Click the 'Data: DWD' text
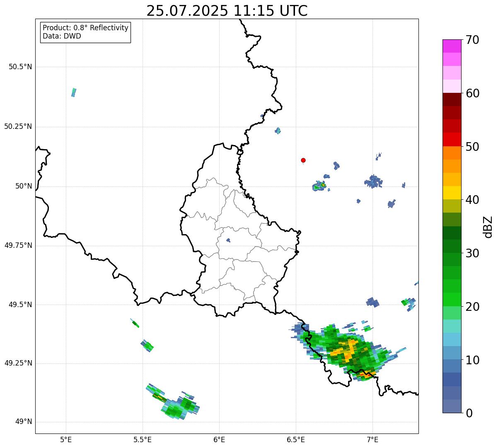This screenshot has width=498, height=448. click(x=62, y=36)
